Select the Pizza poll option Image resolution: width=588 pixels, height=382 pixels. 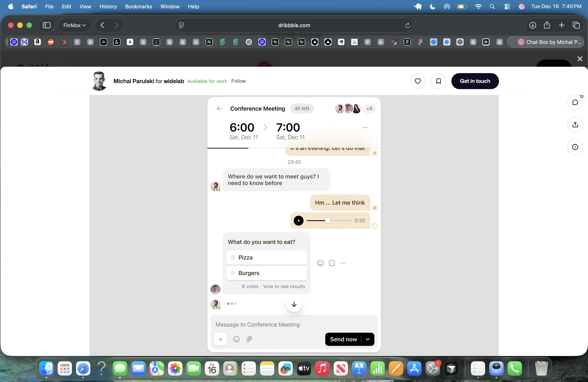(x=266, y=257)
